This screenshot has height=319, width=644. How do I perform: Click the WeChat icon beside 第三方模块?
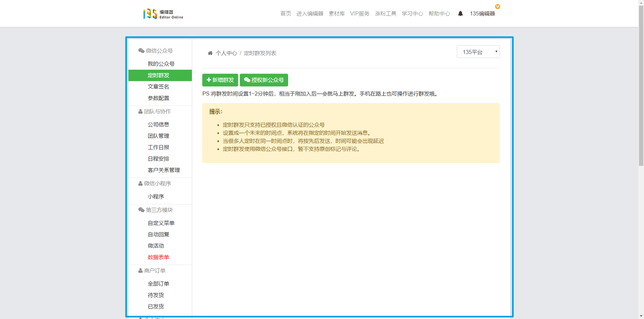point(141,210)
